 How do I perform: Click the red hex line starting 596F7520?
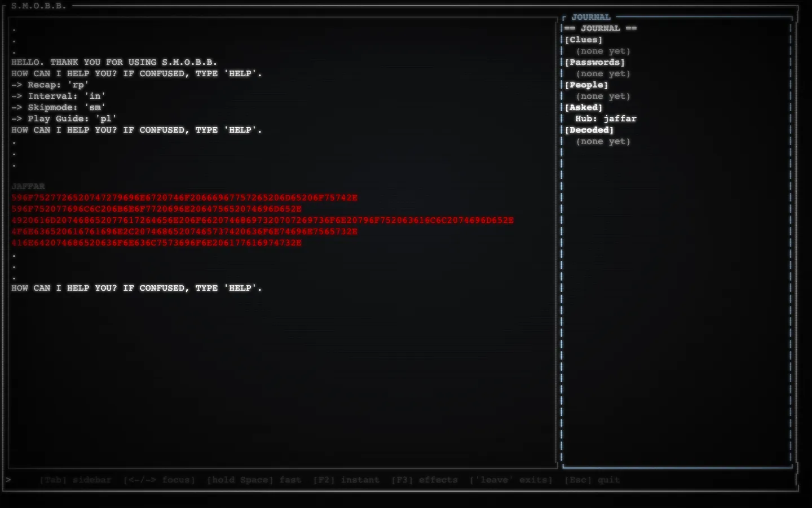(x=156, y=209)
